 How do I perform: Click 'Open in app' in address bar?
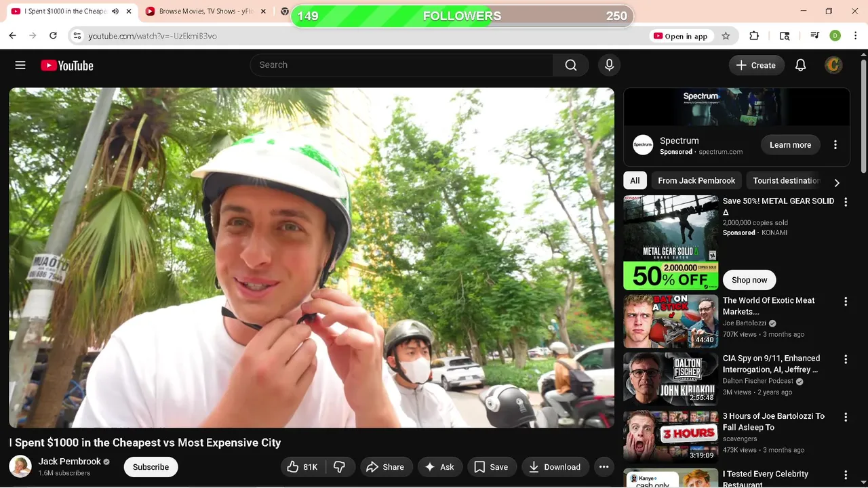click(681, 36)
